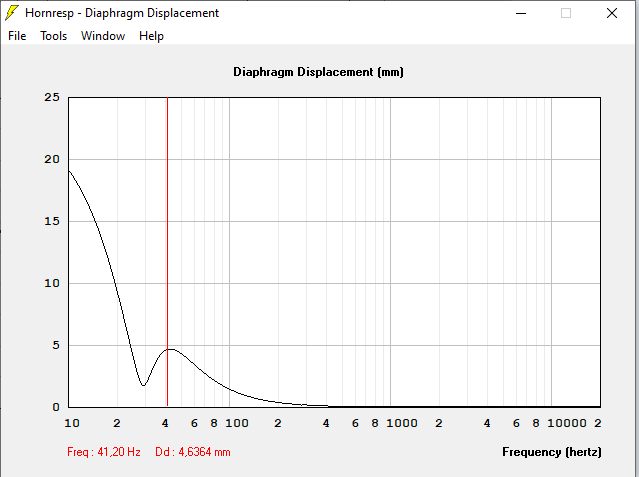Click the 25 displacement axis label

point(52,97)
